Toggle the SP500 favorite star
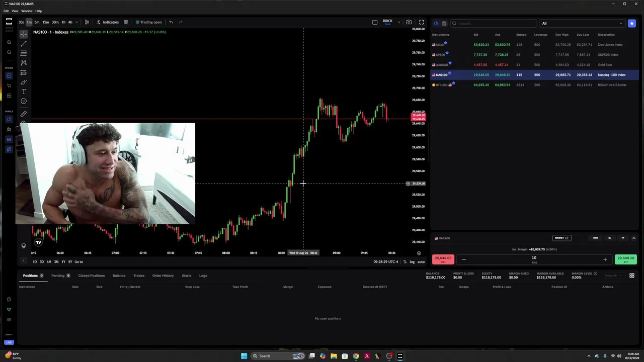This screenshot has height=362, width=644. tap(447, 53)
